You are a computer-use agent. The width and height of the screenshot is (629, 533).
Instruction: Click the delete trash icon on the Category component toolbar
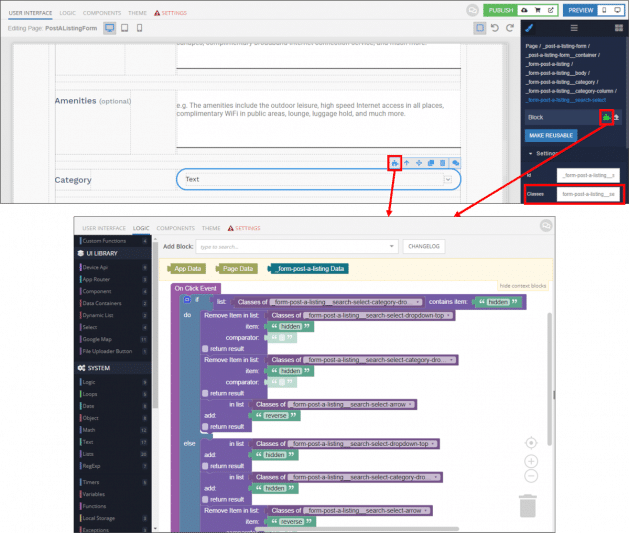[x=442, y=163]
